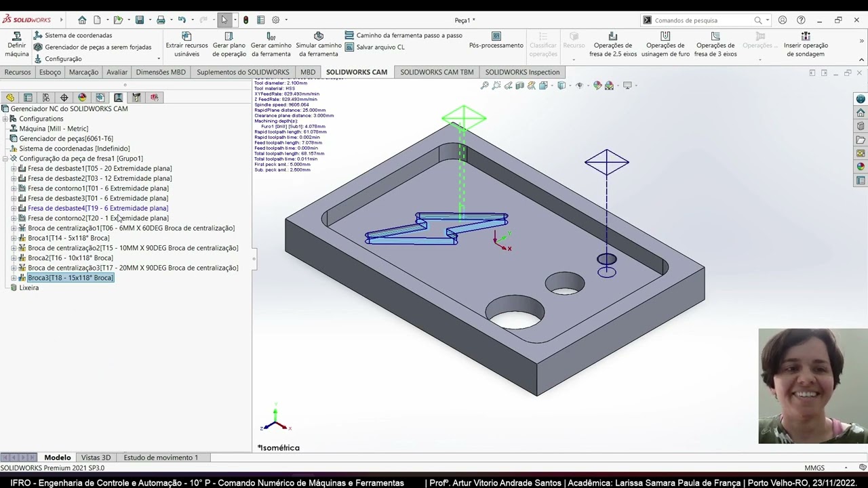Switch to the Avaliar ribbon tab

117,72
